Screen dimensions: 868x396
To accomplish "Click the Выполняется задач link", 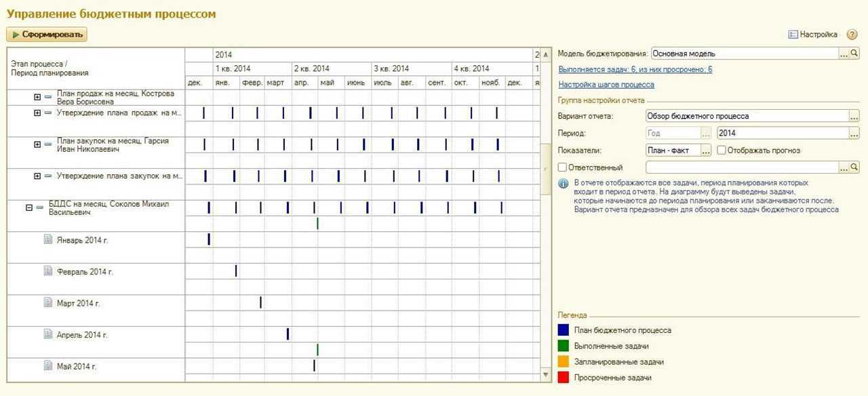I will click(x=635, y=69).
